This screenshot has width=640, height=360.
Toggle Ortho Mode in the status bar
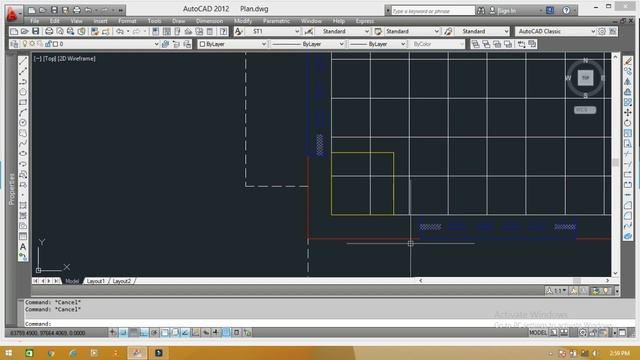tap(144, 333)
